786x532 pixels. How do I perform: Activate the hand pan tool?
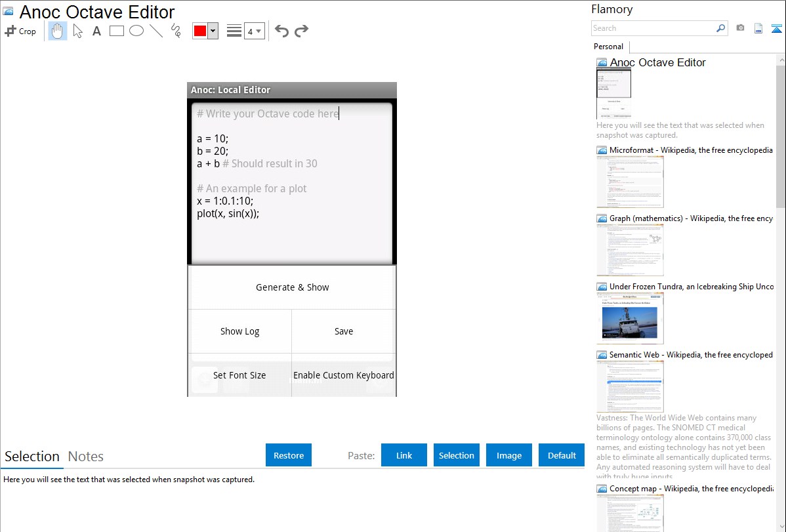(x=58, y=31)
